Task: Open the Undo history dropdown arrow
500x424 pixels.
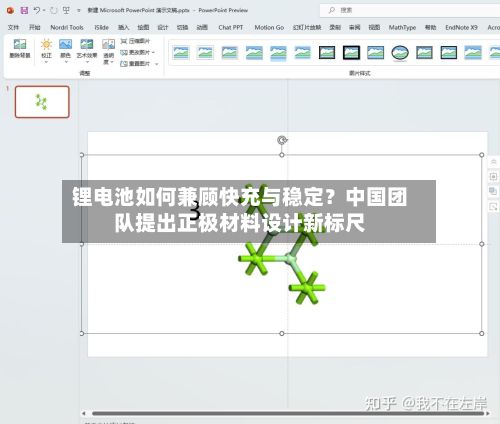Action: pyautogui.click(x=44, y=10)
